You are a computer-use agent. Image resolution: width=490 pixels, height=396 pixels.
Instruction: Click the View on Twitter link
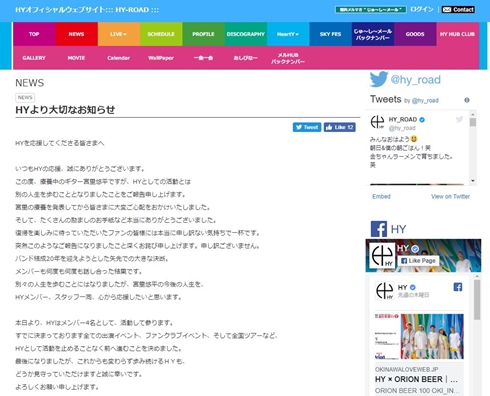click(x=450, y=196)
